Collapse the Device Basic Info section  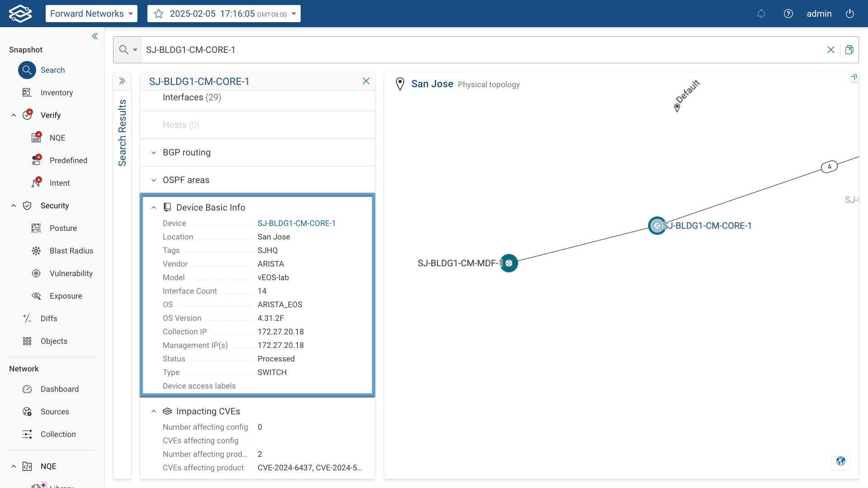coord(154,207)
